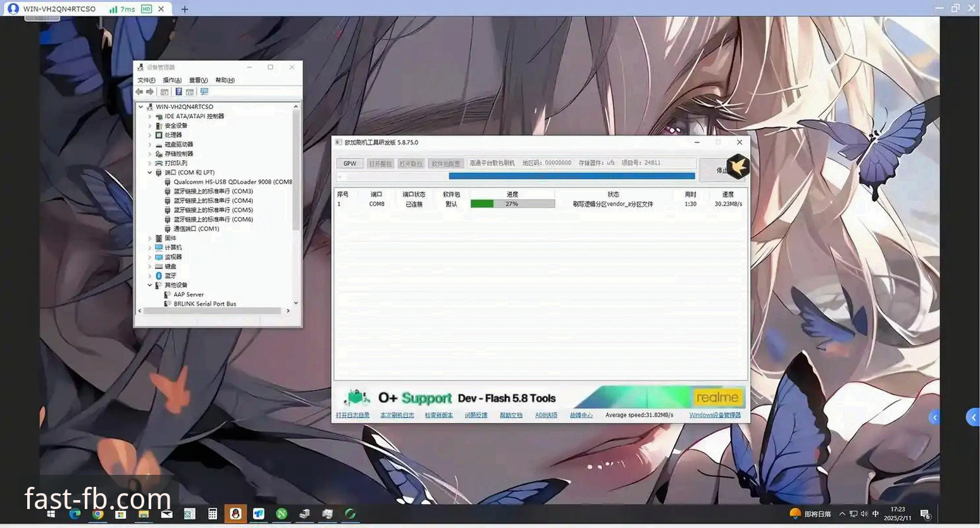Click the 计算机 category icon
This screenshot has width=980, height=528.
(159, 248)
